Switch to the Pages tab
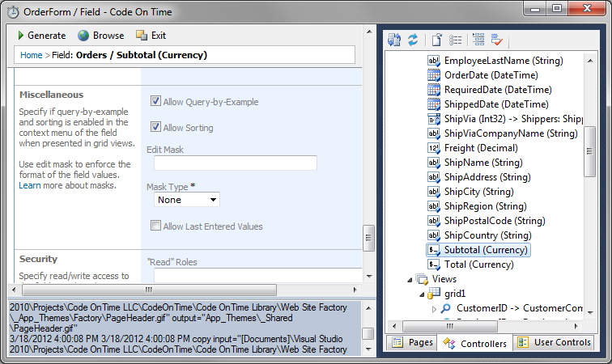Screen dimensions: 612x364 click(411, 342)
